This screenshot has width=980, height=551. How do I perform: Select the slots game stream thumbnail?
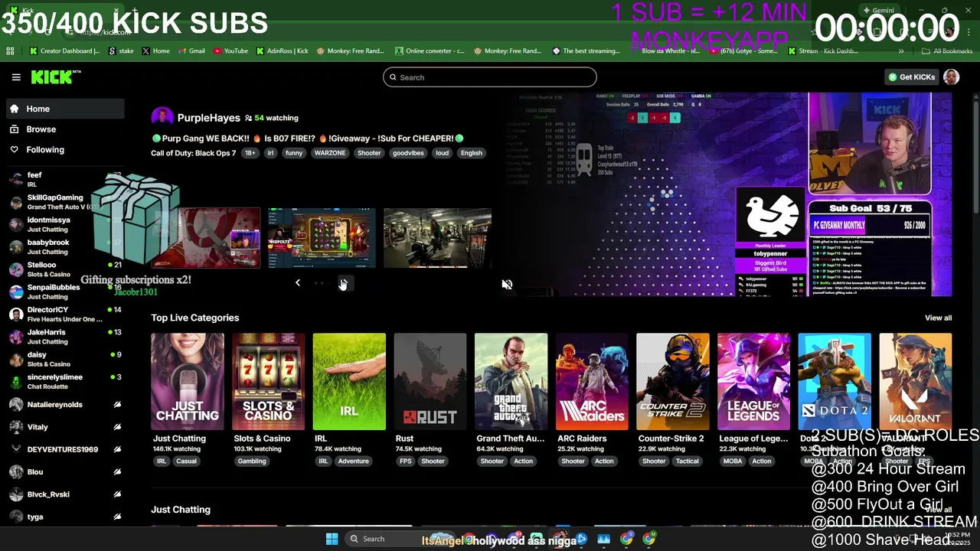(x=322, y=238)
